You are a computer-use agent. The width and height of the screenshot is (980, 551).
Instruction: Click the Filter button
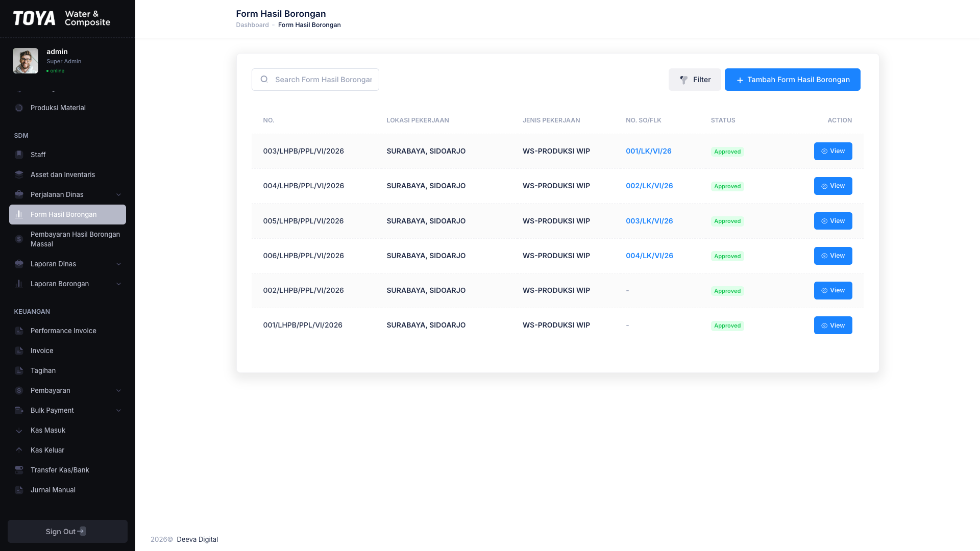pos(695,80)
